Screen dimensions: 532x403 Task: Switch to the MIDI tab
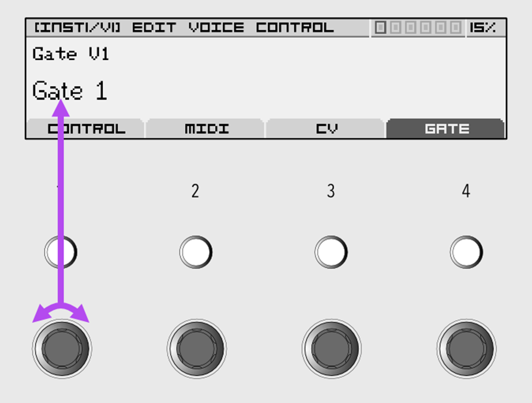pyautogui.click(x=206, y=128)
